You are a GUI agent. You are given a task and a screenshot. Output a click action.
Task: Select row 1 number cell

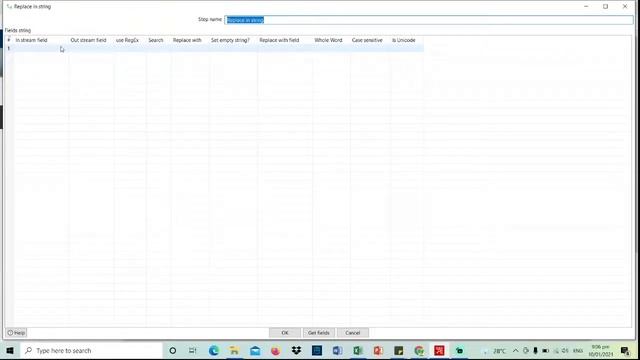pos(9,48)
